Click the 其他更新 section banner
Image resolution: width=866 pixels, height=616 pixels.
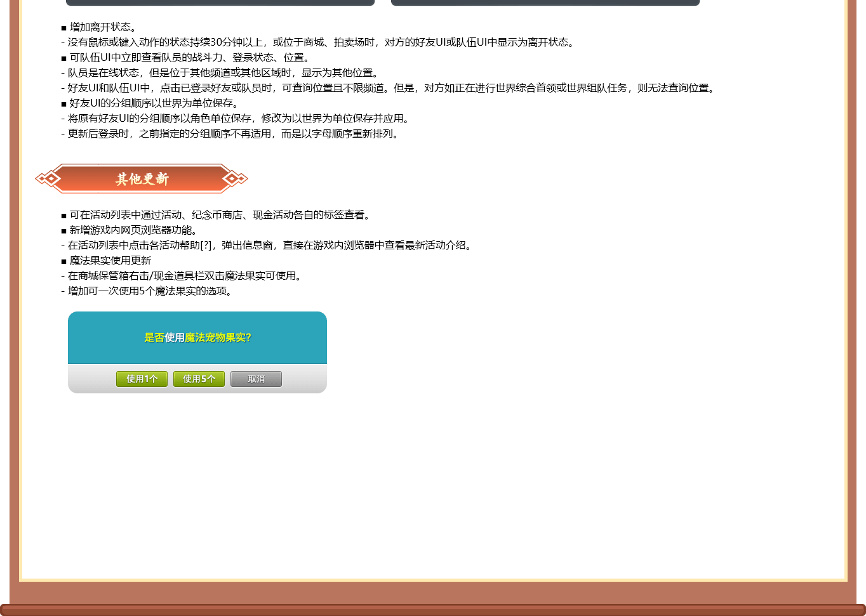tap(142, 179)
